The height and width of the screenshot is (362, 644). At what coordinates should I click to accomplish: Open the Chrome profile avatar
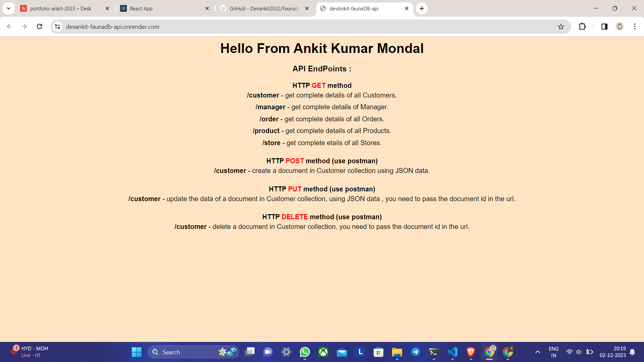[620, 26]
